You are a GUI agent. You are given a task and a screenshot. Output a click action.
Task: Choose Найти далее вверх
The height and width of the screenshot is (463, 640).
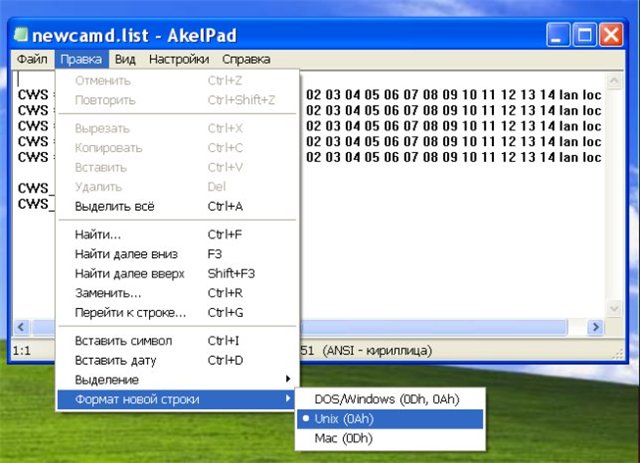pyautogui.click(x=177, y=274)
